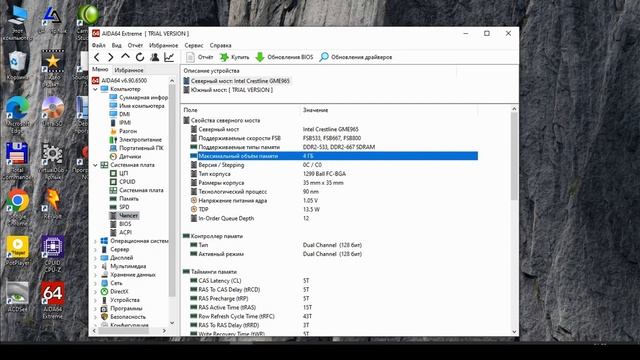
Task: Open the Справка menu
Action: point(220,45)
